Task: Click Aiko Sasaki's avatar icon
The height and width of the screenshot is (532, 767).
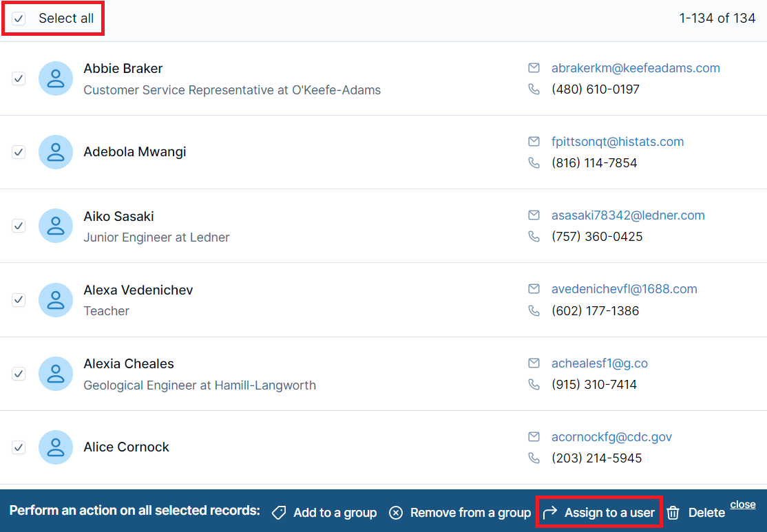Action: click(56, 226)
